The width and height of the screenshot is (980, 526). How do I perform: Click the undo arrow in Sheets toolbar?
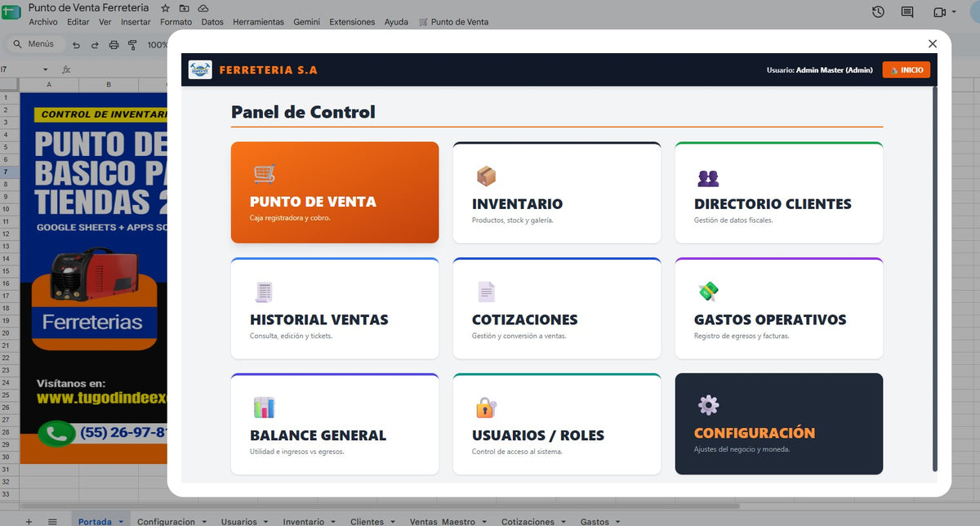(x=77, y=45)
